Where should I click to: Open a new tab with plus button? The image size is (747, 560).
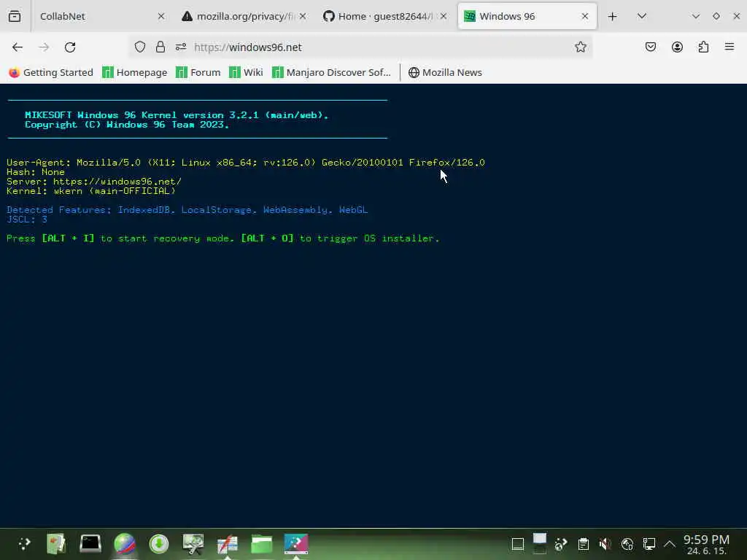pyautogui.click(x=612, y=16)
